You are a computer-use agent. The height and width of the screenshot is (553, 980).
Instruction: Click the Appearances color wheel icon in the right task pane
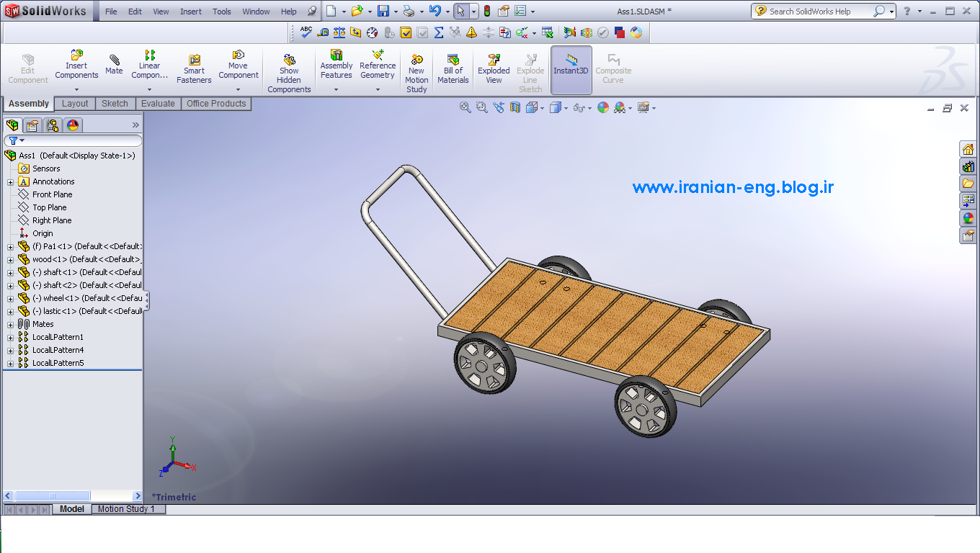click(x=968, y=218)
